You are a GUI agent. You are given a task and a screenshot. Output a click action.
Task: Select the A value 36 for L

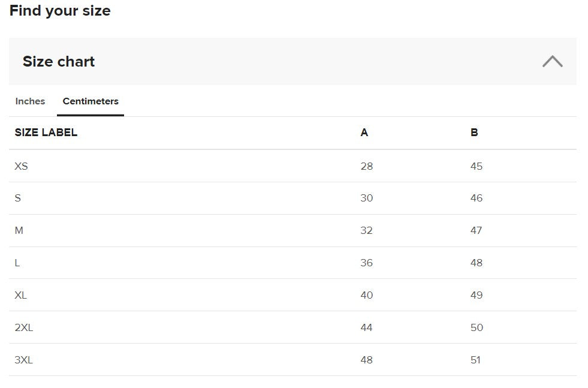pos(367,263)
